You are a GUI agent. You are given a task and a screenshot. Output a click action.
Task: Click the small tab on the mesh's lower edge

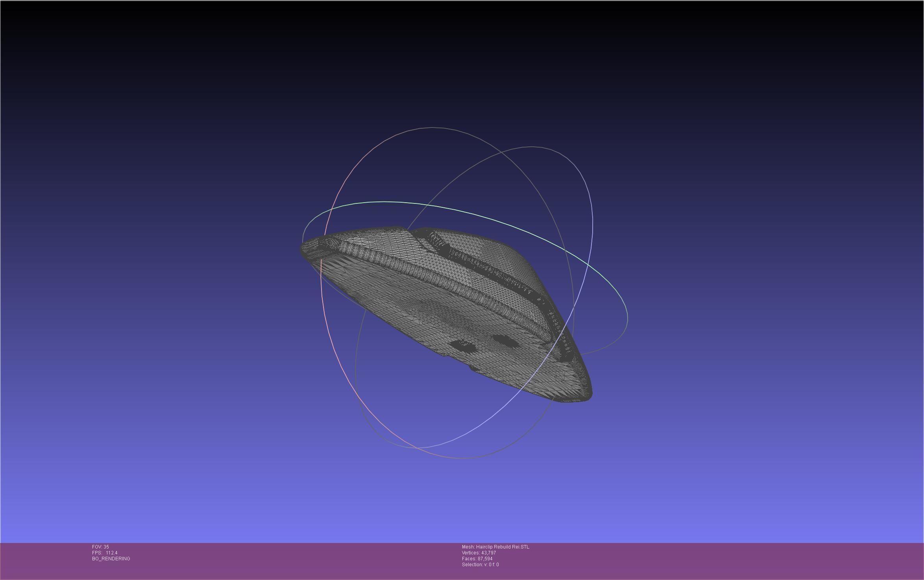(x=473, y=369)
